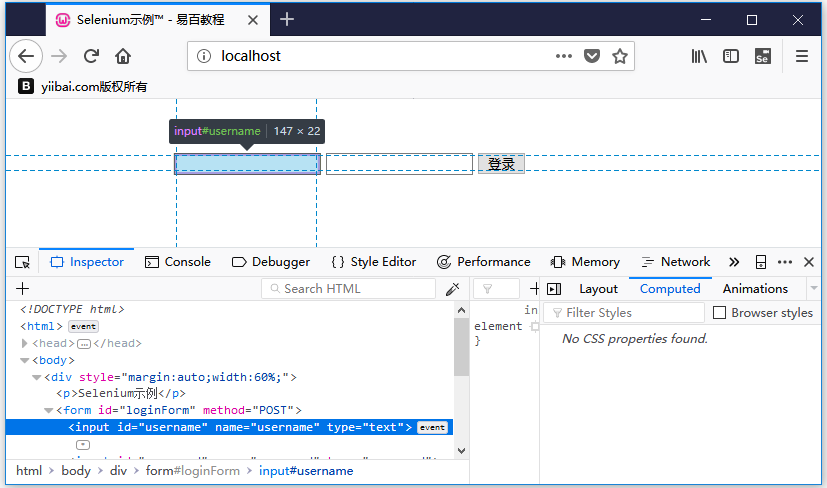Click the highlighted username text field
This screenshot has width=827, height=488.
tap(247, 164)
